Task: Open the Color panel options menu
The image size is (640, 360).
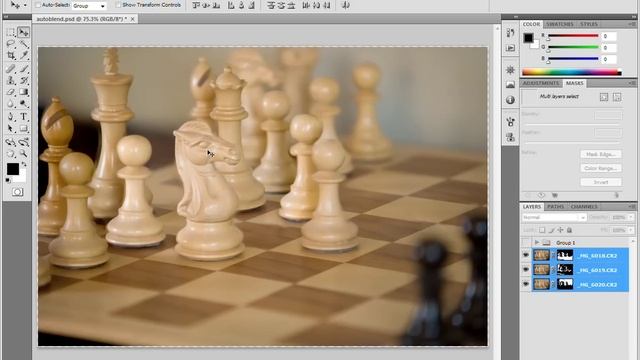Action: [632, 24]
